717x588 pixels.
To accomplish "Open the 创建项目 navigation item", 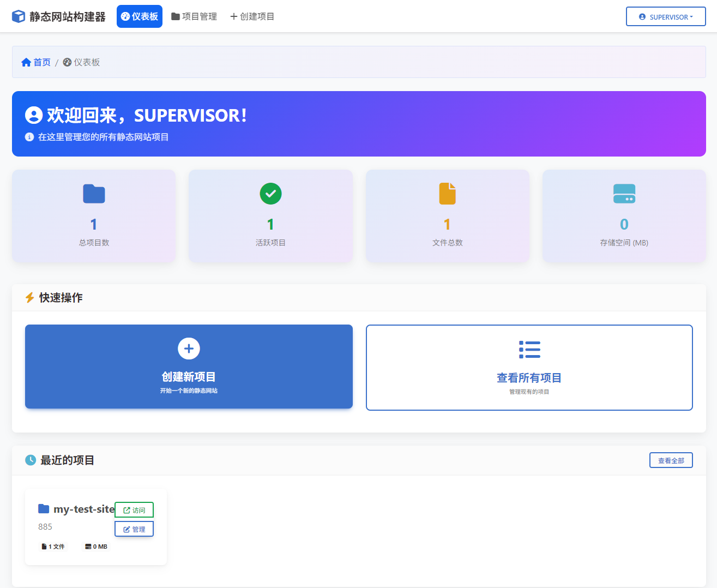I will (x=252, y=16).
